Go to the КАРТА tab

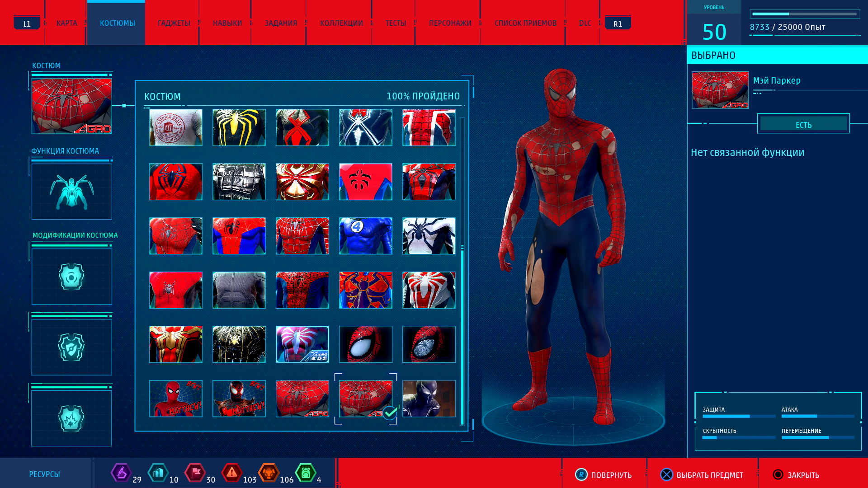coord(66,23)
